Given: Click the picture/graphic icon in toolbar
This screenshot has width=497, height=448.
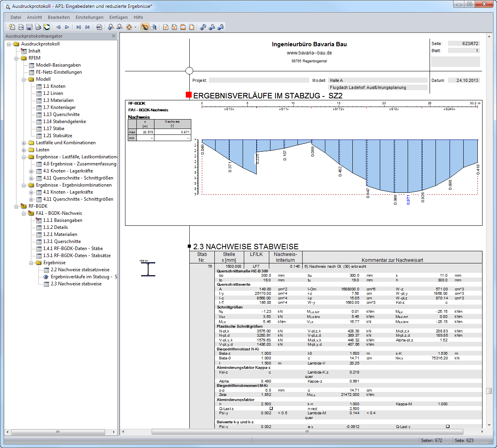Looking at the screenshot, I should pos(21,27).
